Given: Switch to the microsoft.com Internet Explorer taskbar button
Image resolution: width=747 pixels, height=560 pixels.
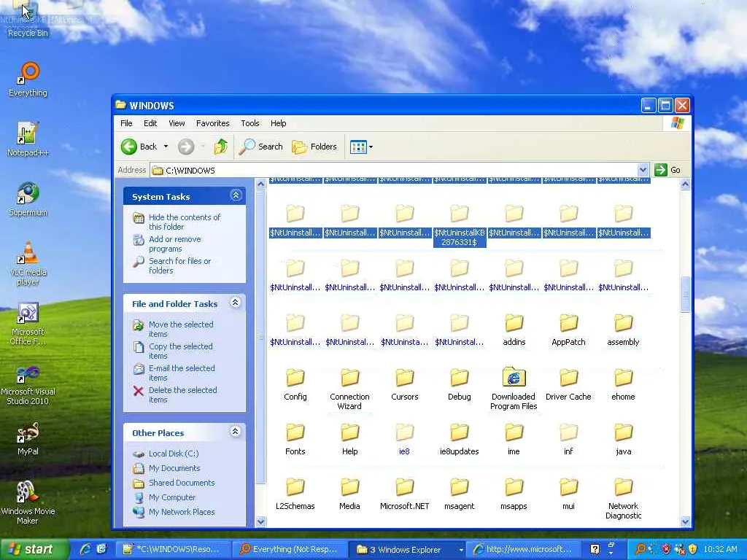Looking at the screenshot, I should coord(524,550).
